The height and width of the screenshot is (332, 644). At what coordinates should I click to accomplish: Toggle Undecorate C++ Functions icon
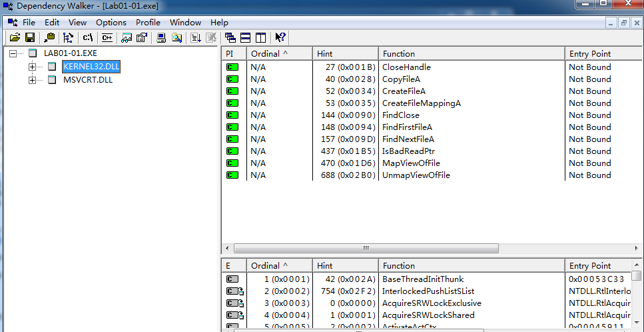tap(107, 38)
